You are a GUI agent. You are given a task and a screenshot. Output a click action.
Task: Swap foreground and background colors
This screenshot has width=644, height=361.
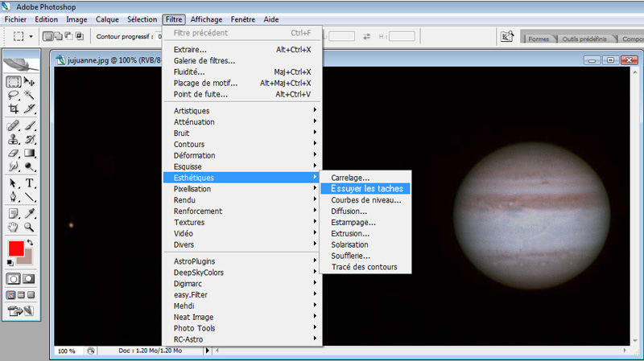click(30, 243)
